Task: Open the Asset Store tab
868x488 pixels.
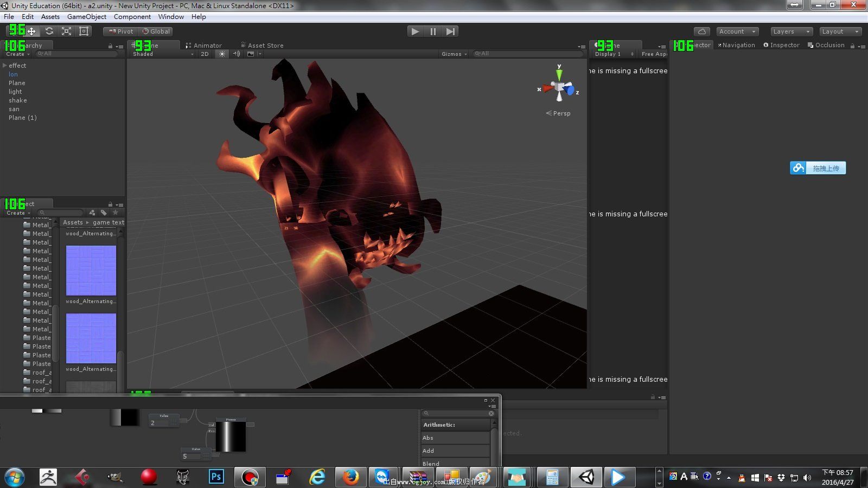Action: [261, 46]
